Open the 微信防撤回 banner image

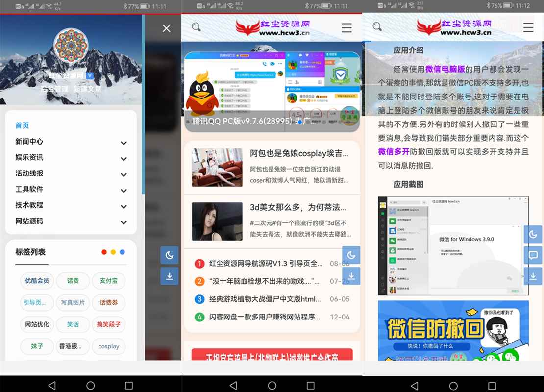[x=453, y=330]
